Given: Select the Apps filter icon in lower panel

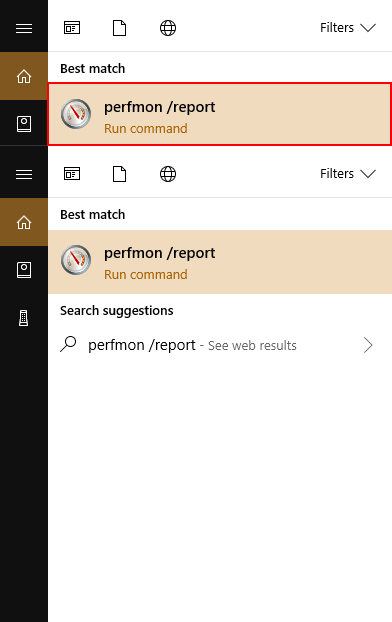Looking at the screenshot, I should click(x=72, y=174).
